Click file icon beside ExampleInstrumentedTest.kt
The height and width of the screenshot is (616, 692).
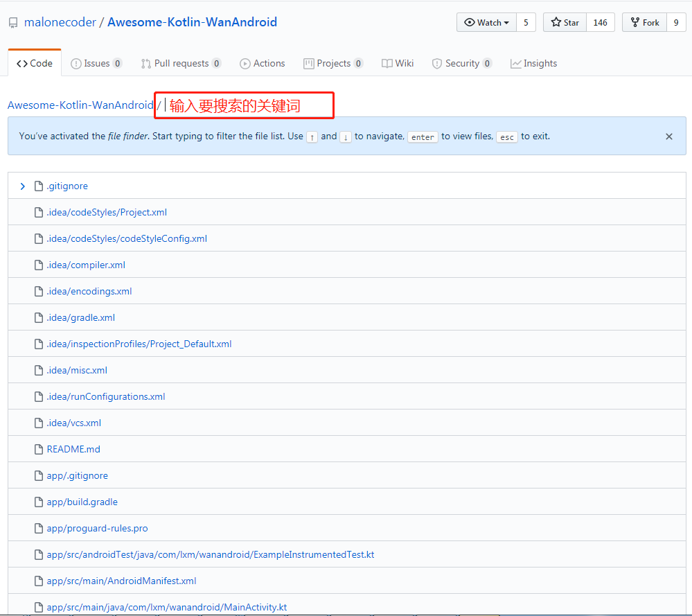pos(39,554)
